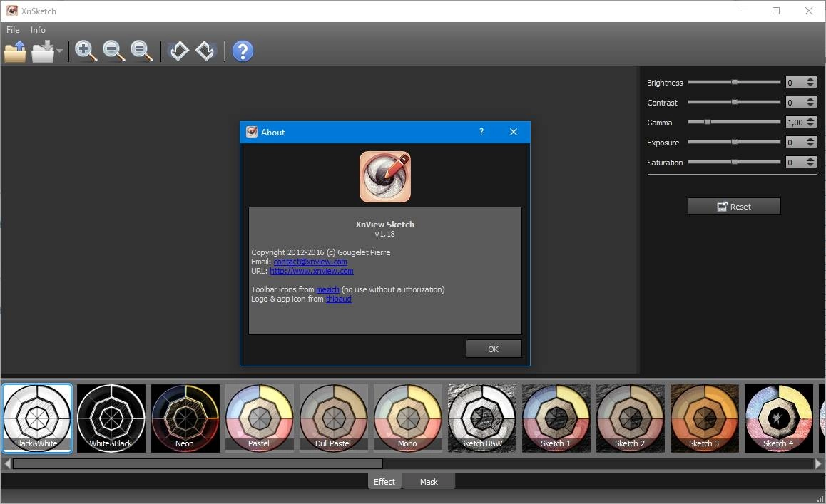Select the Sketch B&W effect
Screen dimensions: 826x504
(482, 418)
